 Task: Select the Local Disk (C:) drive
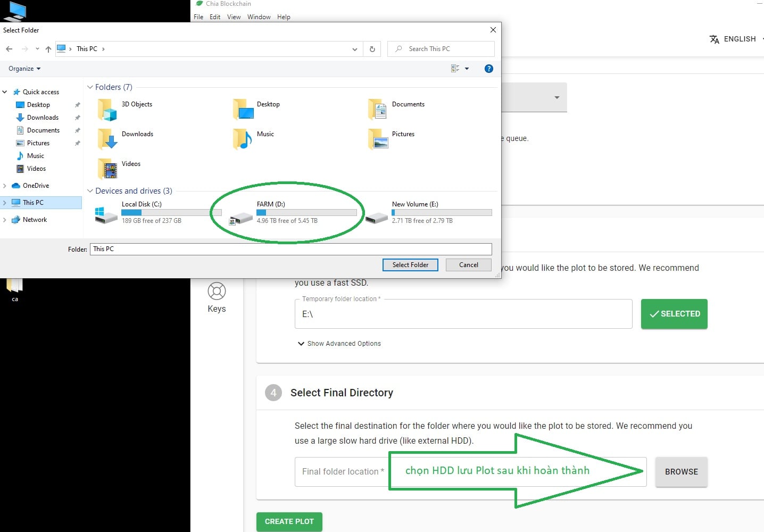coord(141,212)
